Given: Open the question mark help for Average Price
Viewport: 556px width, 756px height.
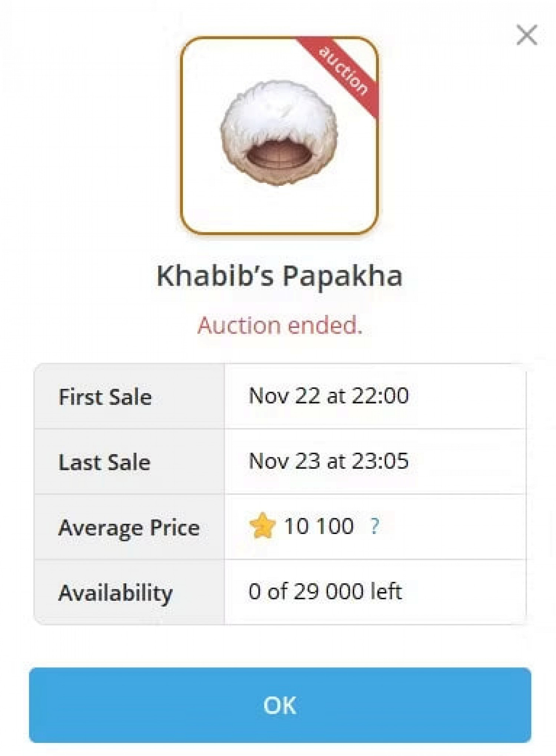Looking at the screenshot, I should [x=375, y=526].
